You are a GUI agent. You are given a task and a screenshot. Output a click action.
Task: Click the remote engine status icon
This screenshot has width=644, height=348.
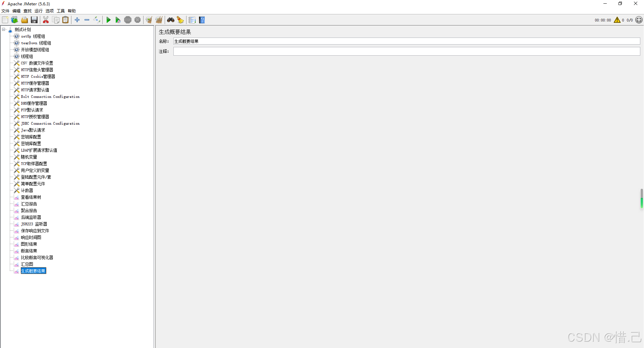(639, 20)
